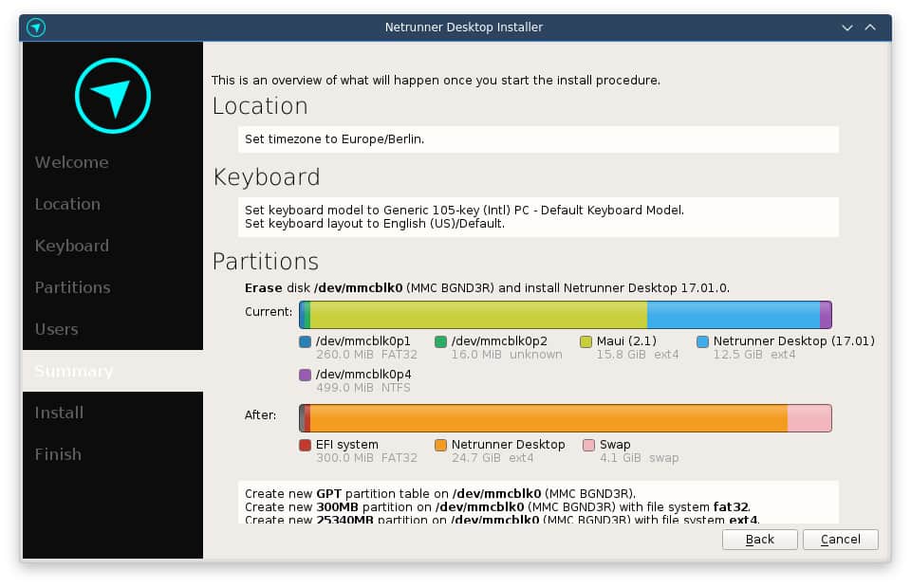Cancel the installation
Image resolution: width=911 pixels, height=588 pixels.
click(x=840, y=540)
